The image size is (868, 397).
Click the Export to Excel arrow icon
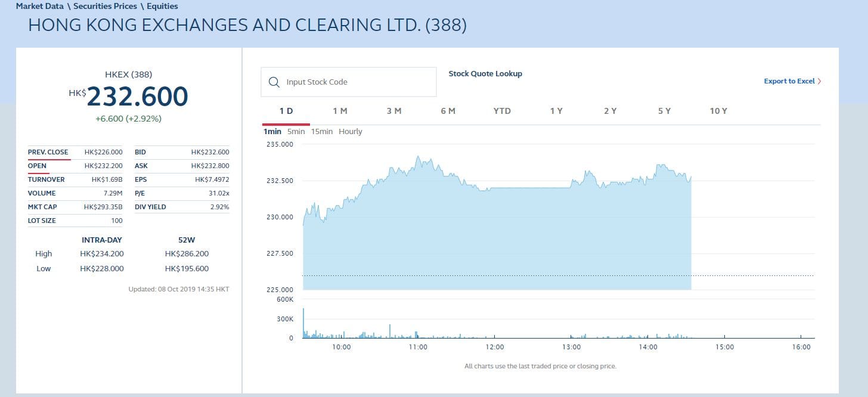[x=819, y=82]
